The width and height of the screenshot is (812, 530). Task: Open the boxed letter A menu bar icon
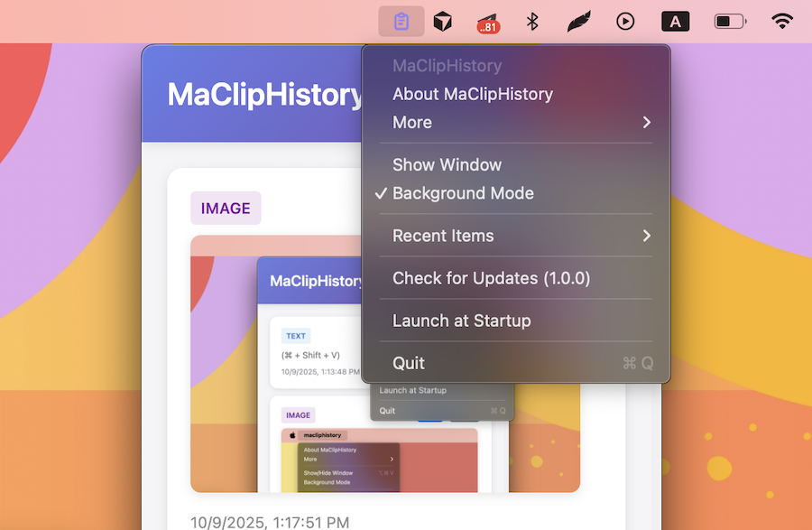point(675,21)
